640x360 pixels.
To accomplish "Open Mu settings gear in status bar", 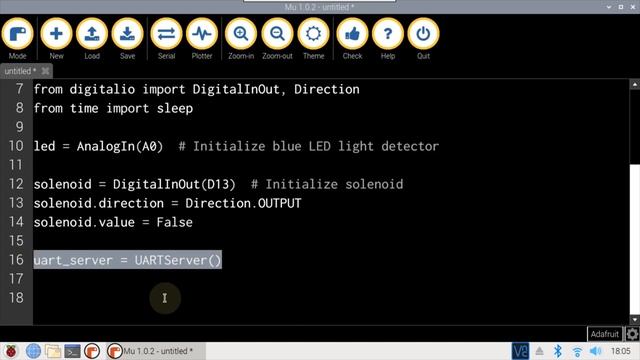I will (x=632, y=334).
